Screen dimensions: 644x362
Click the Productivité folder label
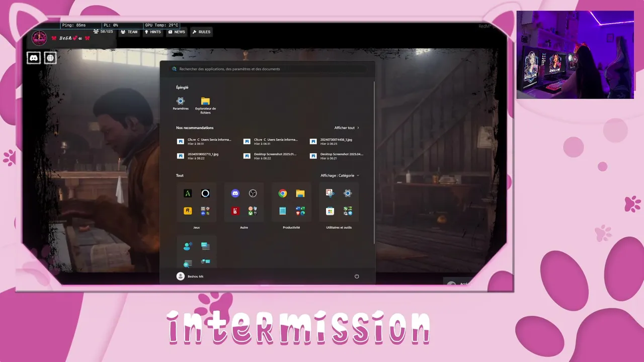pos(291,227)
